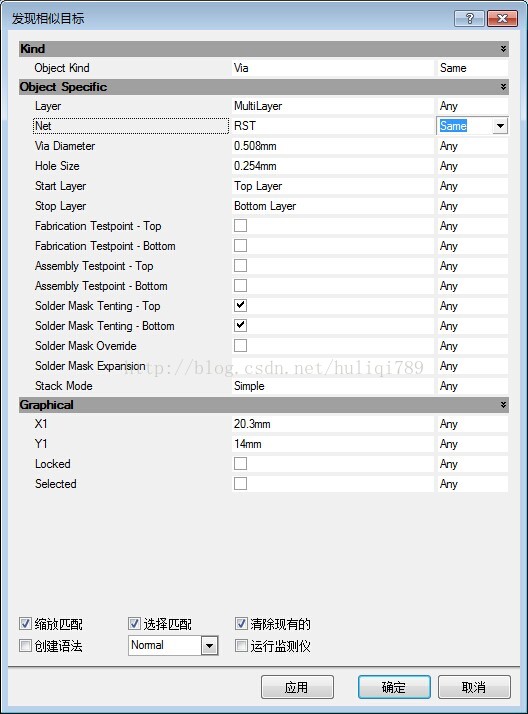Click the Bottom Layer stop value
The width and height of the screenshot is (528, 714).
265,206
